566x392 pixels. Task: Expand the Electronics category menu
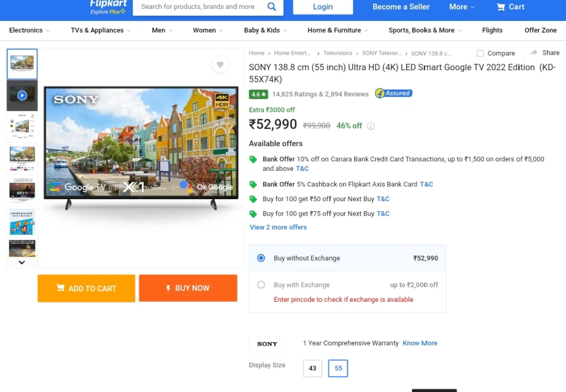click(29, 30)
